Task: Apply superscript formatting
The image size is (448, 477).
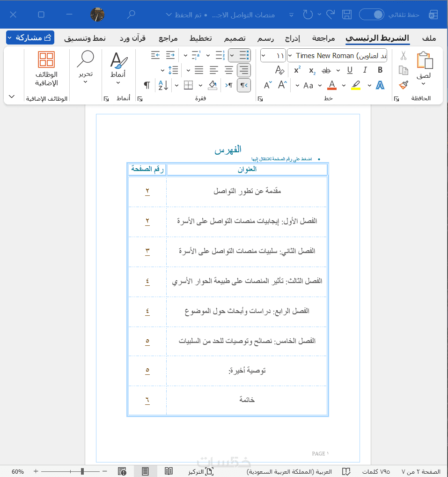Action: [x=297, y=70]
